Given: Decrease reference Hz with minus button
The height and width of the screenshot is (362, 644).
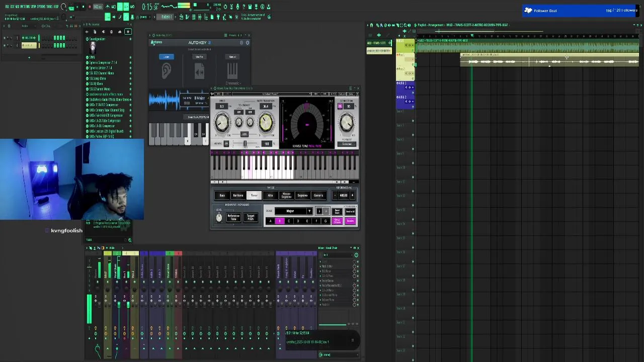Looking at the screenshot, I should click(335, 195).
